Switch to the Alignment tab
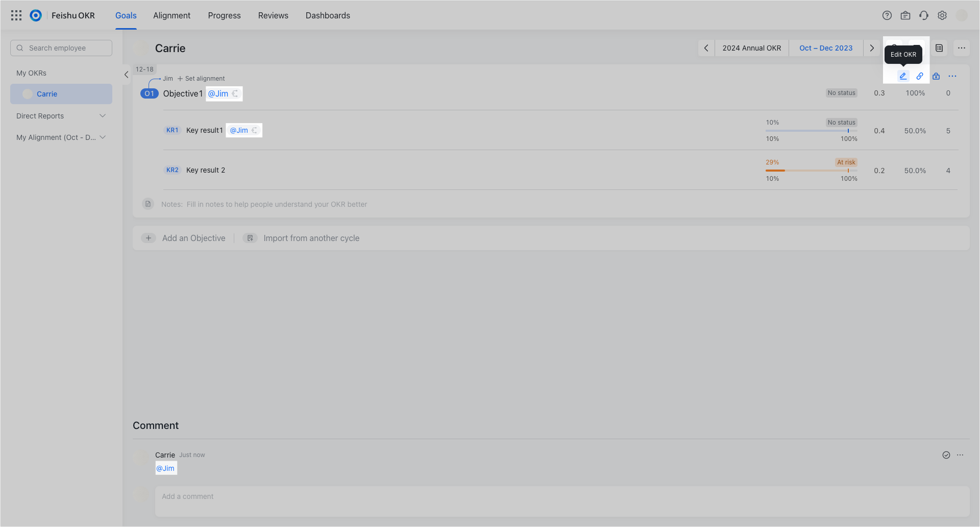The image size is (980, 527). click(x=171, y=15)
